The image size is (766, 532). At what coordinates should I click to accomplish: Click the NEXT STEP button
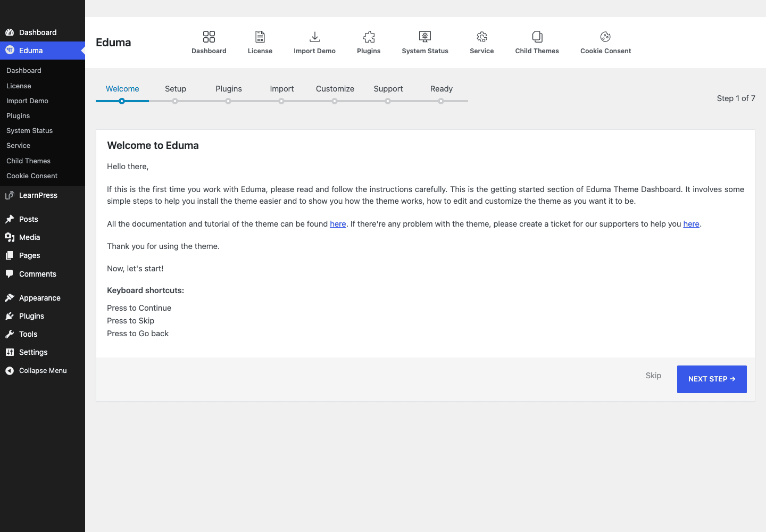pos(712,379)
